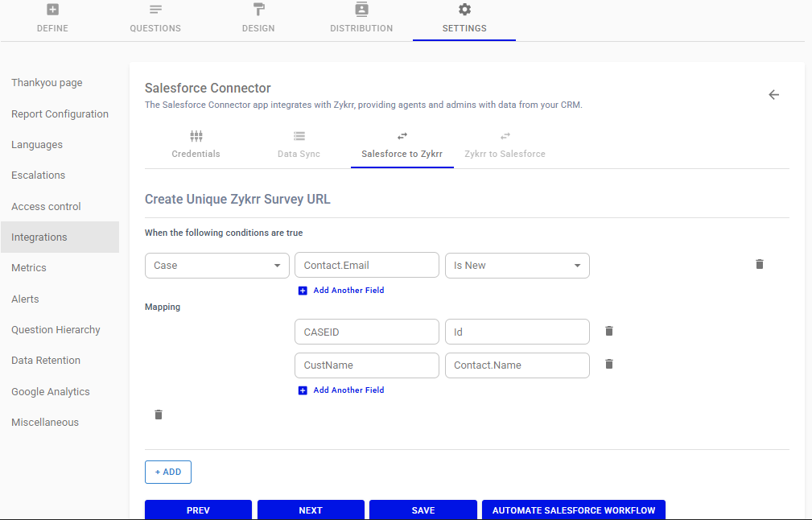Viewport: 812px width, 520px height.
Task: Click the + ADD button
Action: point(168,473)
